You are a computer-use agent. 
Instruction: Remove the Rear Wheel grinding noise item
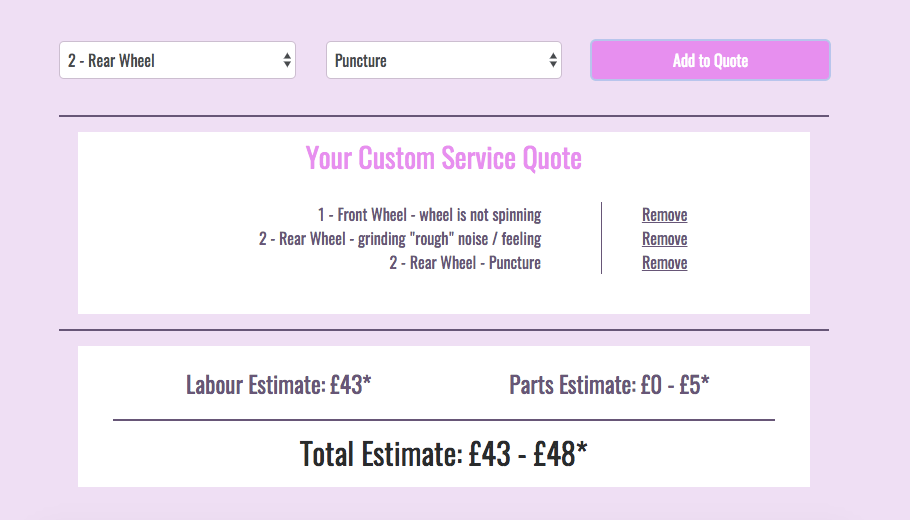click(x=665, y=239)
